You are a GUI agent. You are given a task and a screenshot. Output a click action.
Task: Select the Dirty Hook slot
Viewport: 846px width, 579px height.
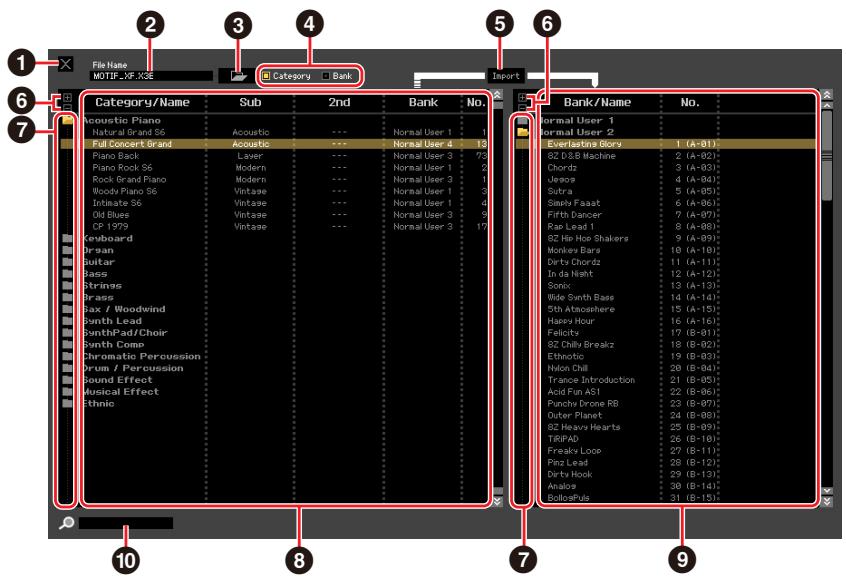[x=570, y=474]
